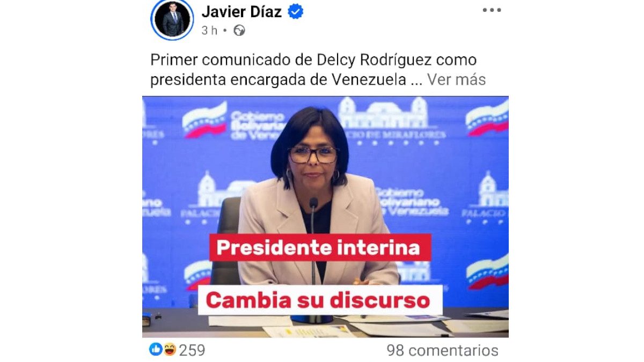Click the blue thumbs-up like reaction icon

[156, 350]
